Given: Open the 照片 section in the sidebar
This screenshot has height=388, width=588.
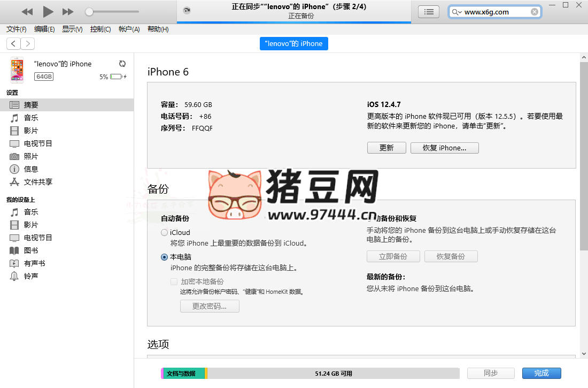Looking at the screenshot, I should pyautogui.click(x=31, y=156).
